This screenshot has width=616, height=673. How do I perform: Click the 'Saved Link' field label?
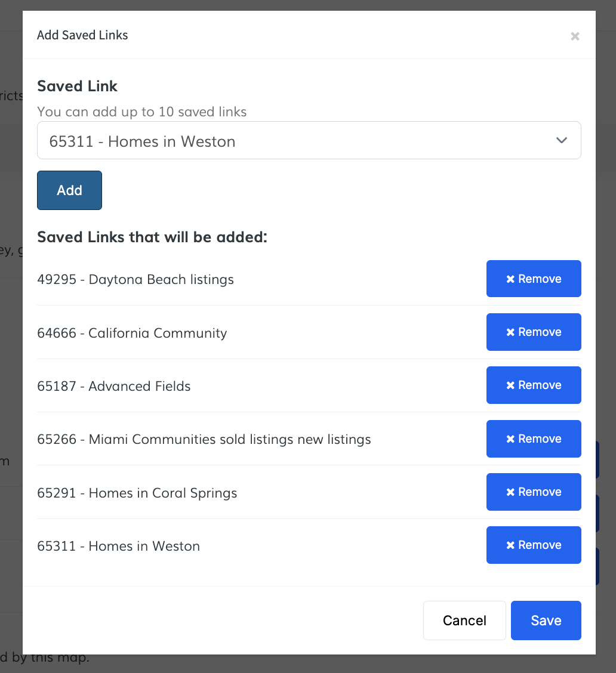tap(78, 86)
